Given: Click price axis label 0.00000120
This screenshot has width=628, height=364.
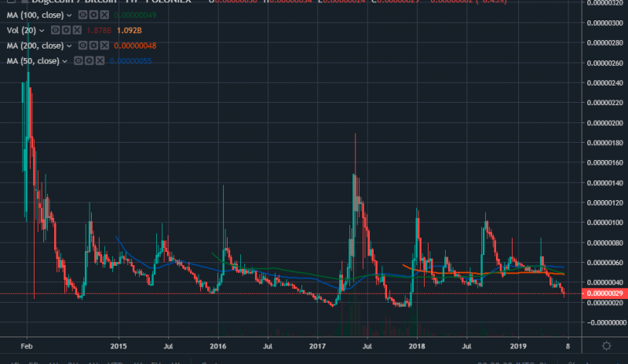Looking at the screenshot, I should (604, 202).
